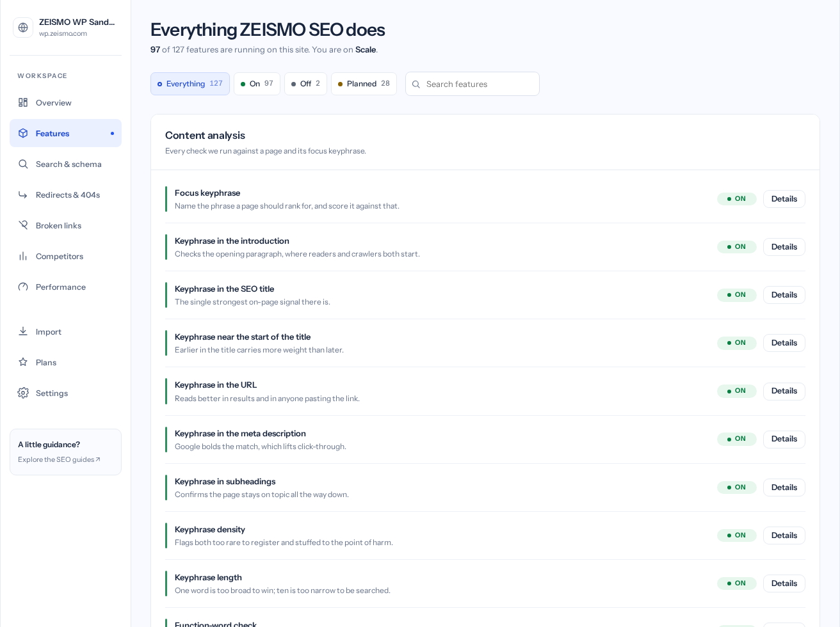Focus the Search features input field

click(x=472, y=84)
